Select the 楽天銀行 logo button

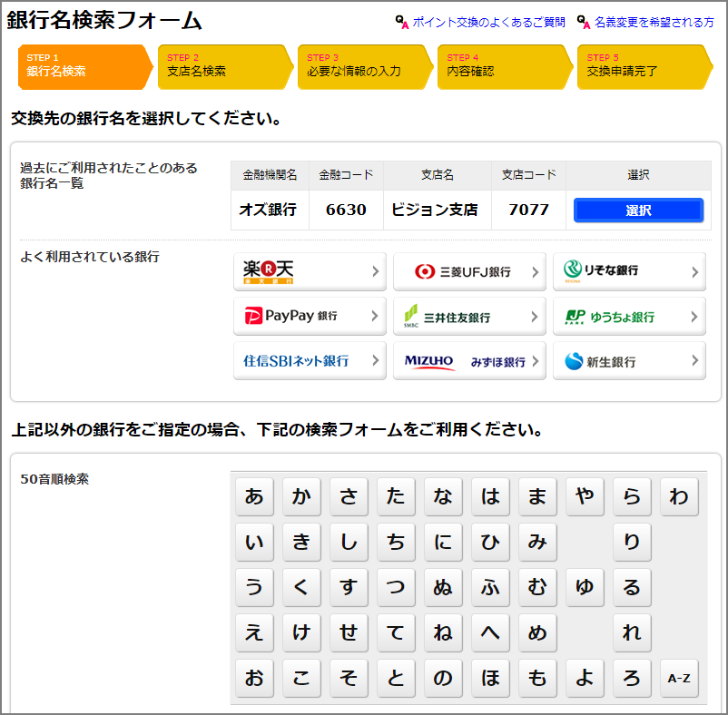pyautogui.click(x=310, y=271)
